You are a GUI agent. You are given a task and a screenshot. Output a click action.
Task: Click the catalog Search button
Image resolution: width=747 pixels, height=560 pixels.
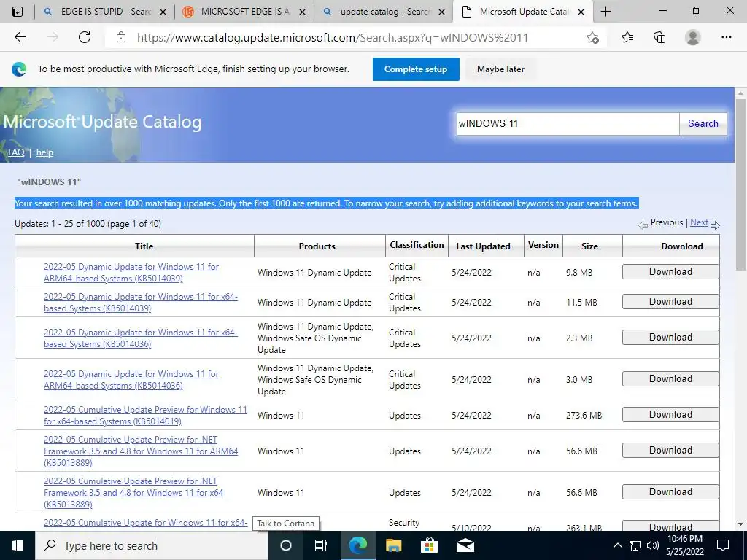pos(703,124)
